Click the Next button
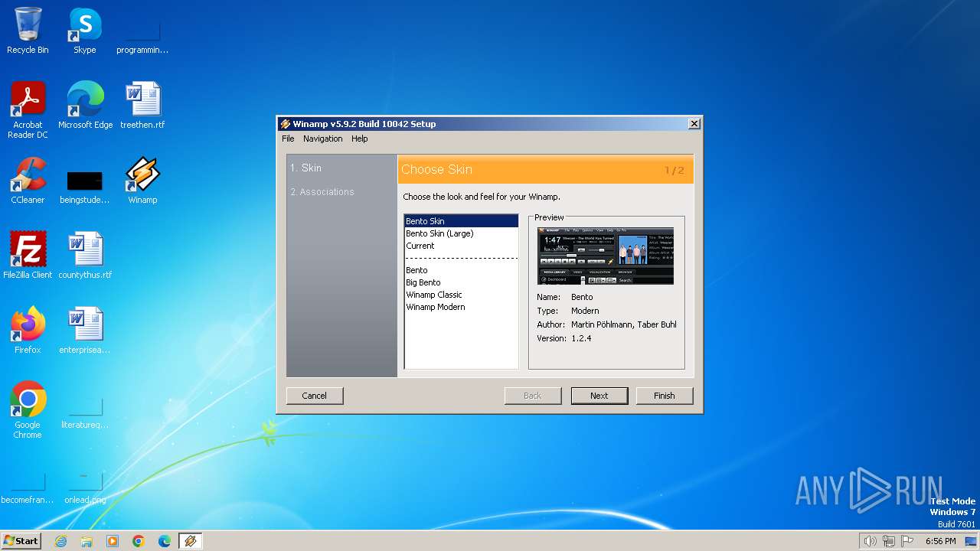The image size is (980, 551). pos(599,396)
